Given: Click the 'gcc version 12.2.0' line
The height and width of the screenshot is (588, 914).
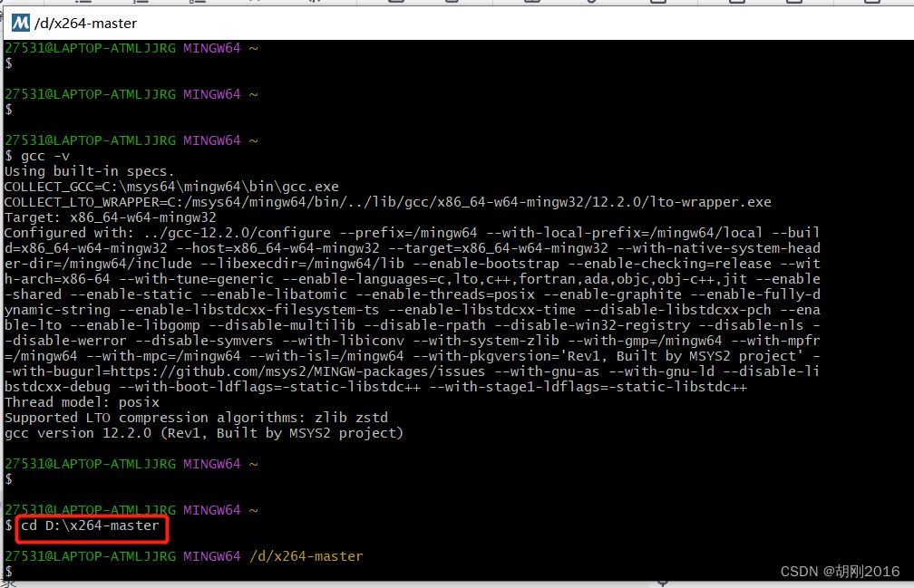Looking at the screenshot, I should (203, 433).
